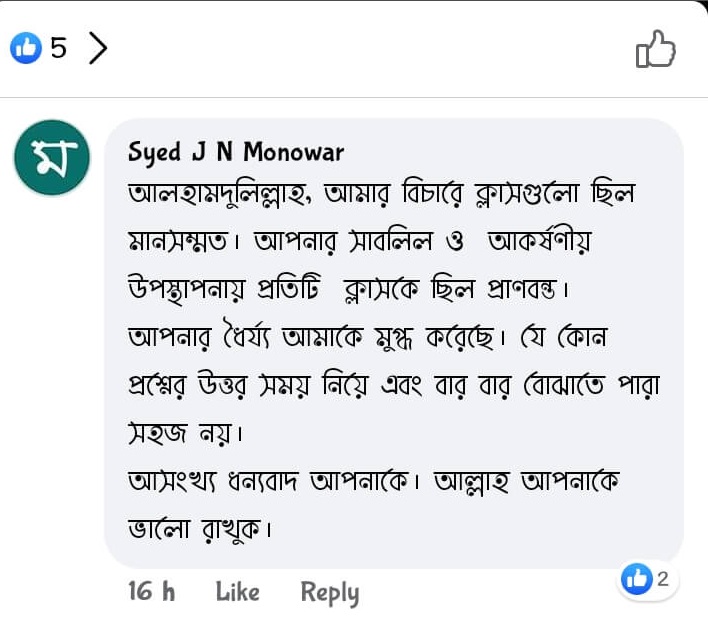
Task: Open reactions list via the chevron arrow
Action: click(98, 47)
